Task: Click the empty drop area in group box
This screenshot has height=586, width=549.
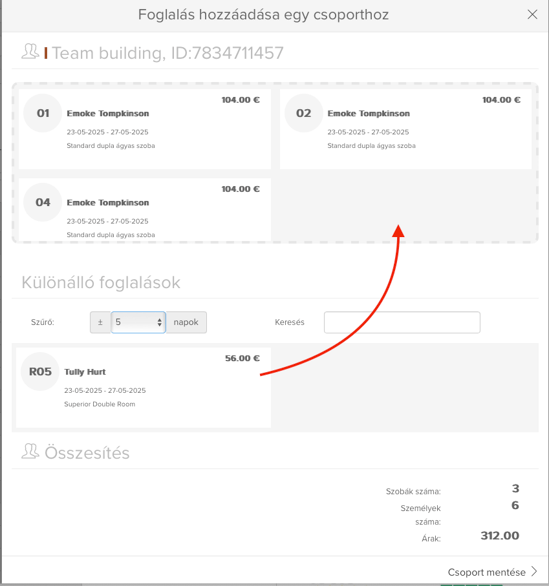Action: [x=406, y=206]
